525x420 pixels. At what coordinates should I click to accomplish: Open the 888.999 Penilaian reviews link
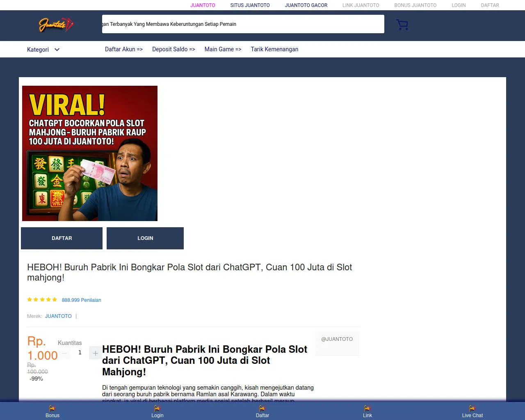[82, 300]
